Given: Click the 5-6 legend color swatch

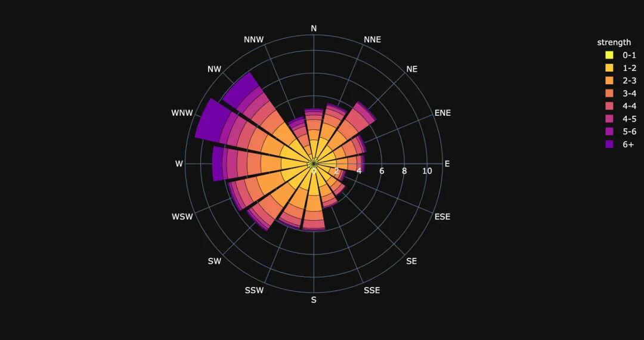Looking at the screenshot, I should pos(609,131).
